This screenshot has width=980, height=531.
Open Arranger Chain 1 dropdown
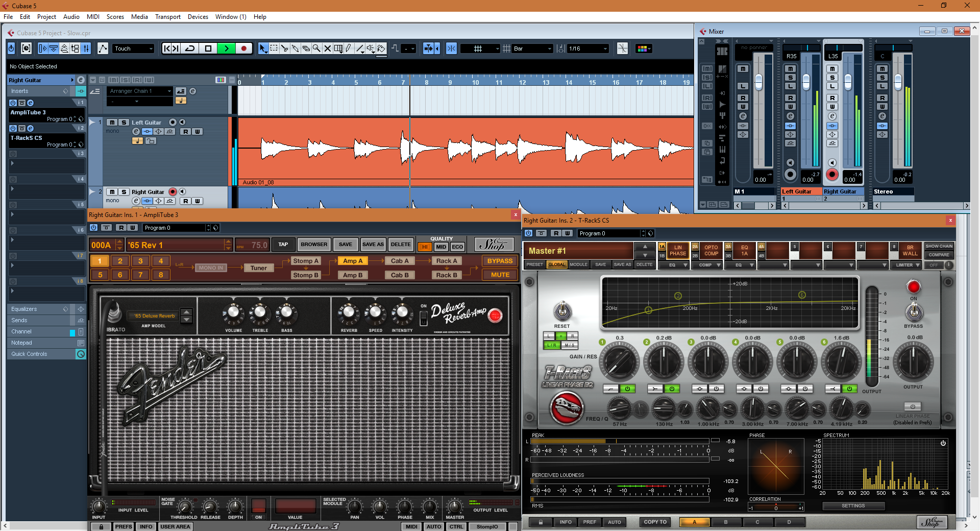tap(140, 91)
